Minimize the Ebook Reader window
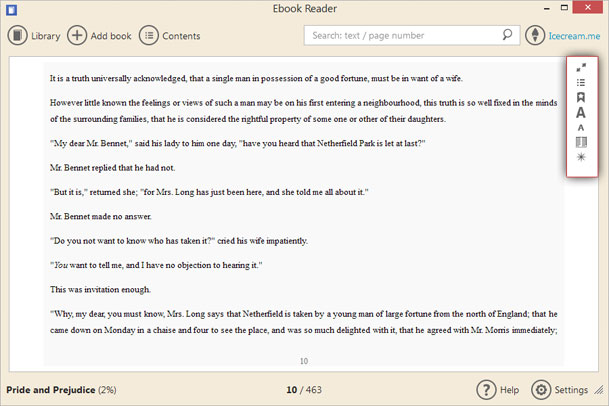 point(547,9)
